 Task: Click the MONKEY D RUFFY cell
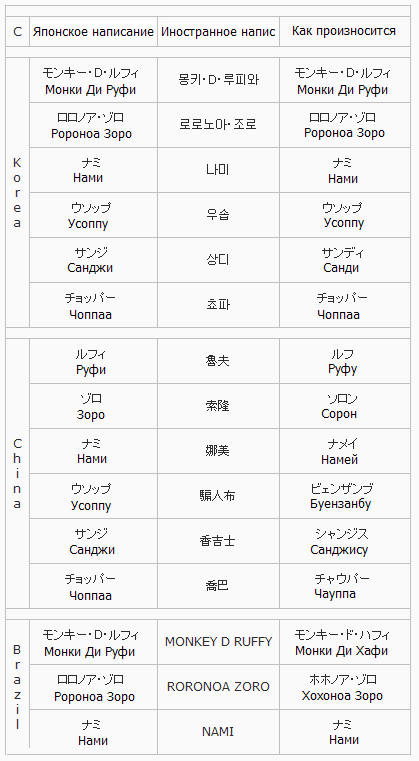pos(218,642)
